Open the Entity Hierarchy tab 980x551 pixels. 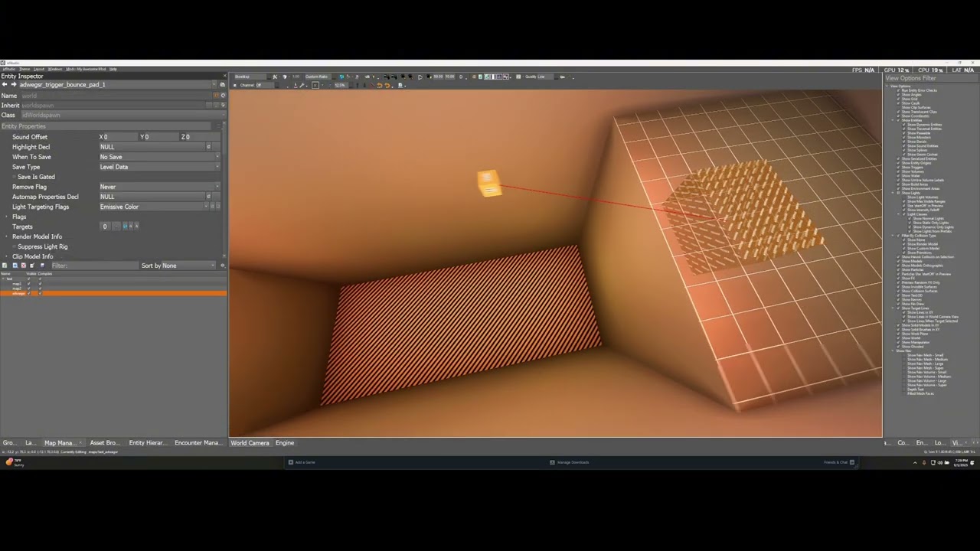pos(147,442)
